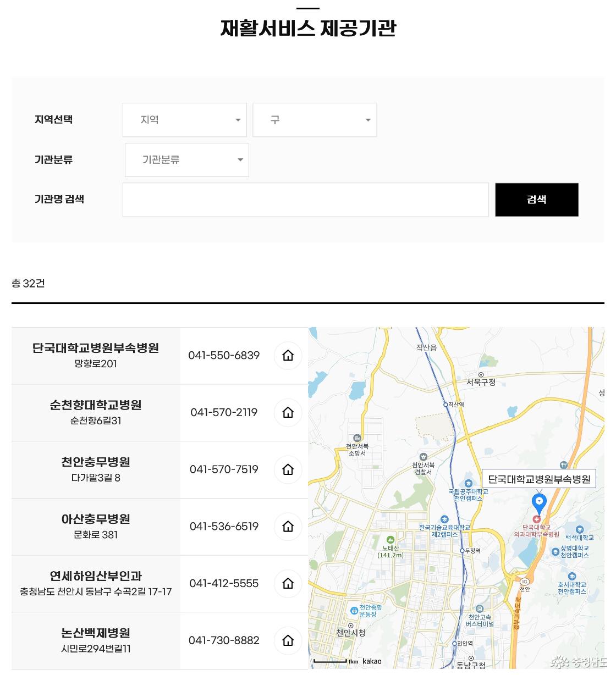The image size is (616, 675).
Task: Open homepage icon for 논산백제병원
Action: coord(288,640)
